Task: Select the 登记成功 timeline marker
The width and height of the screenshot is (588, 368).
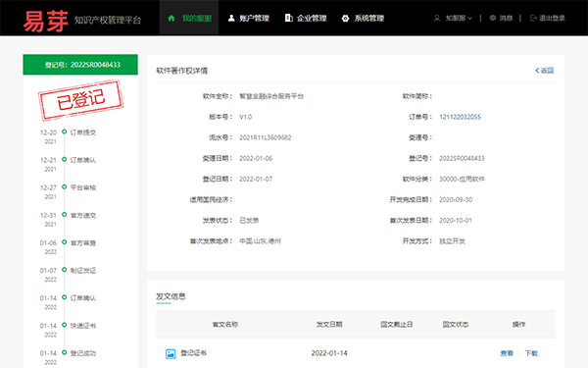Action: [x=64, y=352]
